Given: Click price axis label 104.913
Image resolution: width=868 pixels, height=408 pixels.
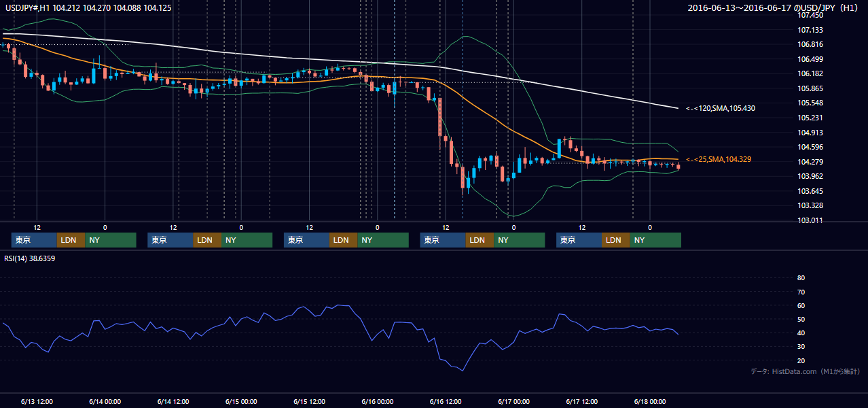Looking at the screenshot, I should (810, 133).
